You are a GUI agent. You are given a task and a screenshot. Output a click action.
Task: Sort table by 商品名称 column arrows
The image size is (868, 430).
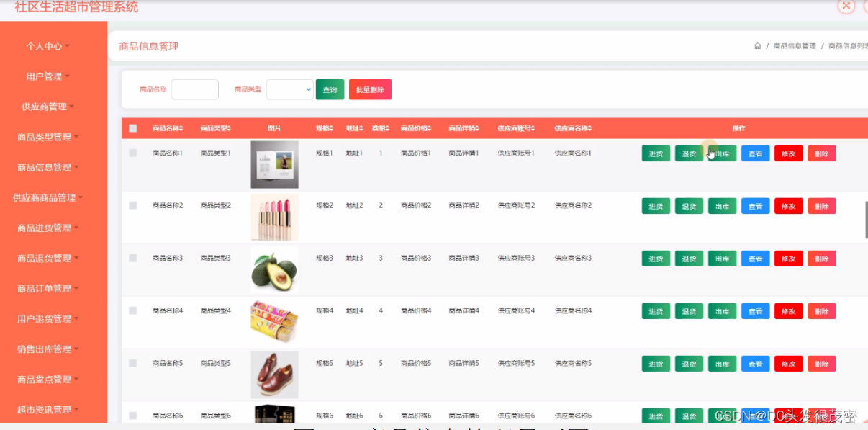[182, 128]
